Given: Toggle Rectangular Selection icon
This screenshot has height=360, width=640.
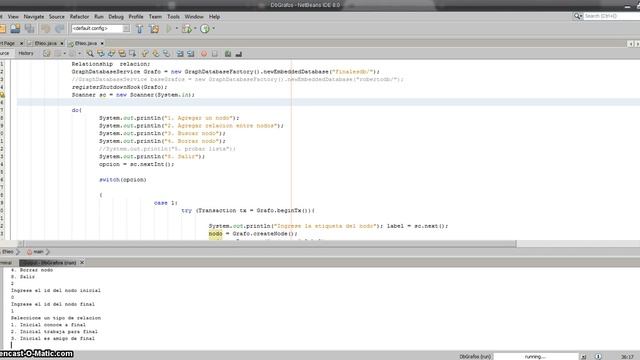Looking at the screenshot, I should 132,53.
